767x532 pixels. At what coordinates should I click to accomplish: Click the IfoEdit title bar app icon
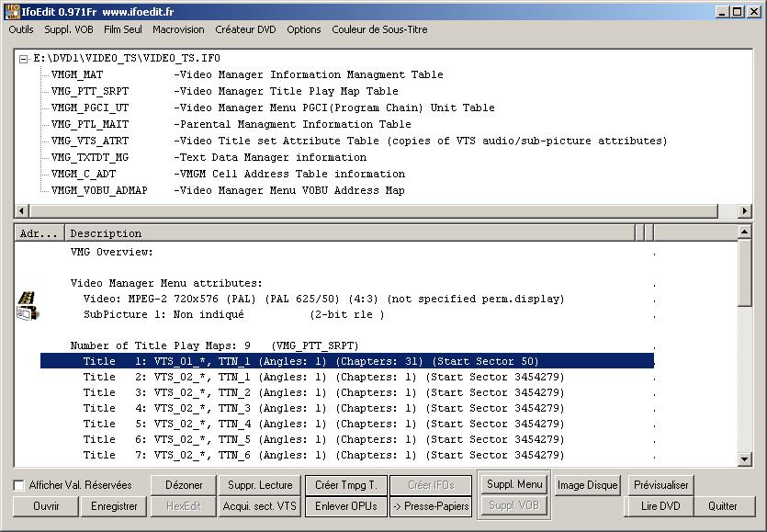(x=12, y=12)
